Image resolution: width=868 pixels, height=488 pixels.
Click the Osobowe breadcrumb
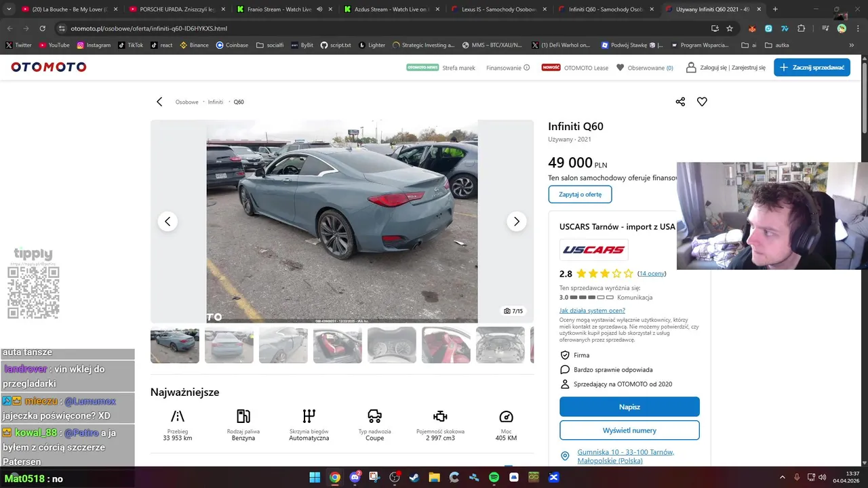point(187,102)
